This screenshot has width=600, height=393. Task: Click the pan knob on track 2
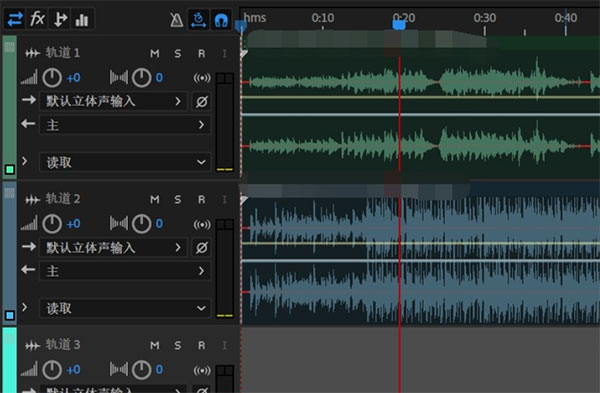(x=142, y=224)
